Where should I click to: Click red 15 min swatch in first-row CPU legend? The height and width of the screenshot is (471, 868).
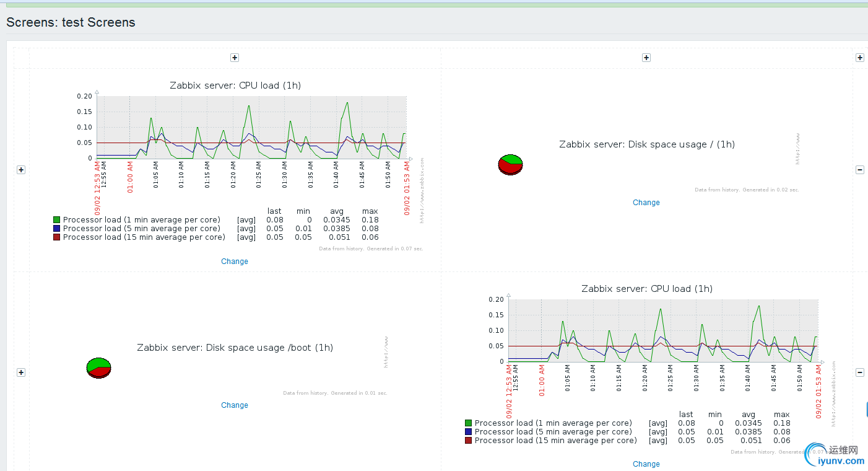coord(57,237)
